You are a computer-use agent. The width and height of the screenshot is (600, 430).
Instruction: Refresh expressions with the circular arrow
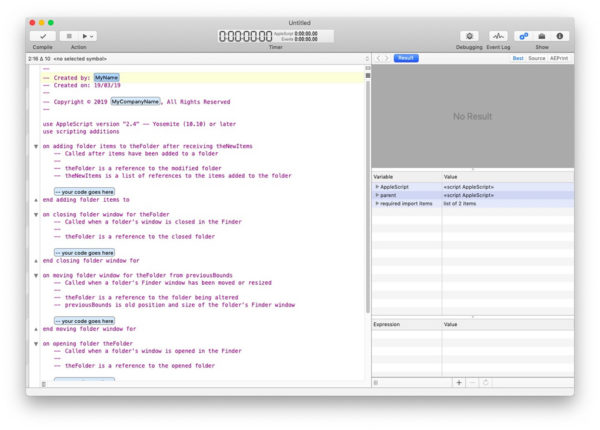tap(486, 383)
